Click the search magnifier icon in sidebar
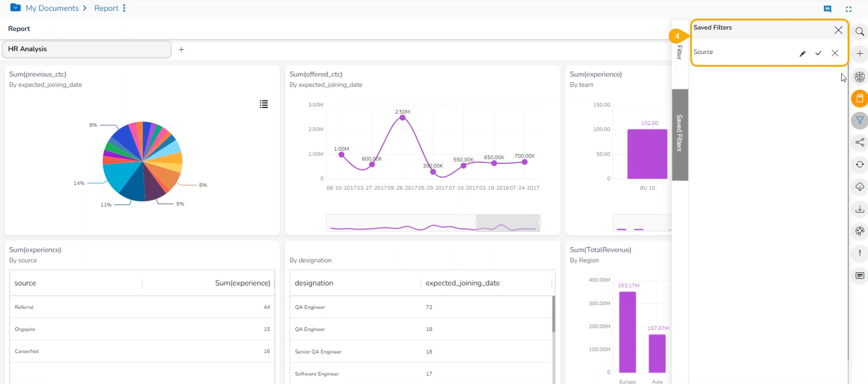 pyautogui.click(x=859, y=32)
